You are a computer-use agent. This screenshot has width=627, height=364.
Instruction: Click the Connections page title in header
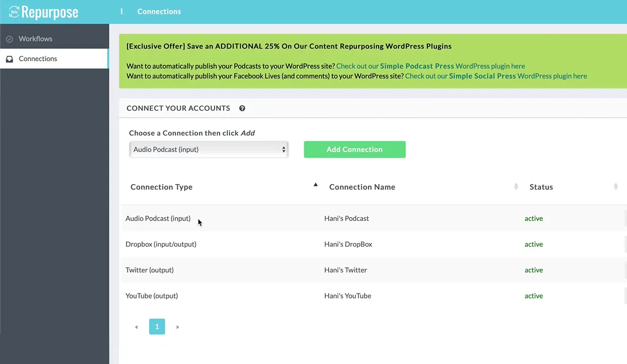pyautogui.click(x=159, y=12)
